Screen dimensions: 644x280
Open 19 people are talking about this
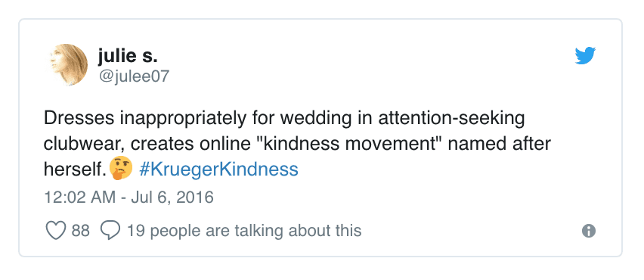(x=244, y=231)
